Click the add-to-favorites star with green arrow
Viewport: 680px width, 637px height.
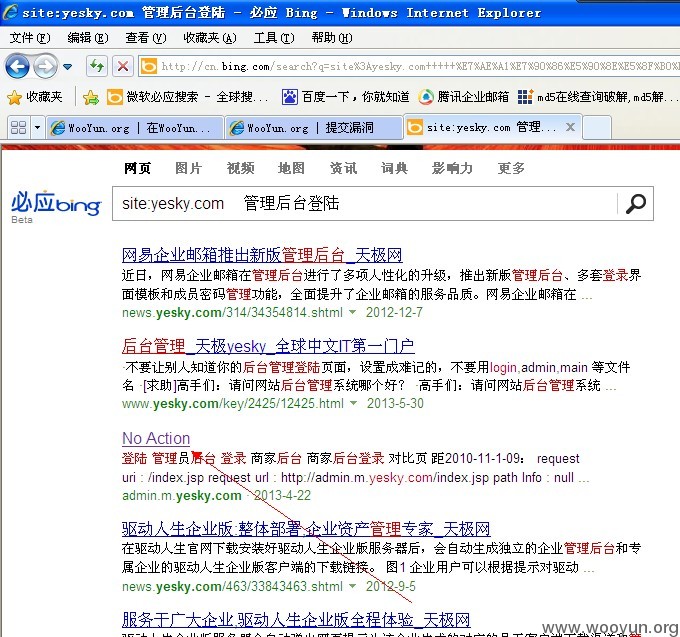[x=91, y=97]
